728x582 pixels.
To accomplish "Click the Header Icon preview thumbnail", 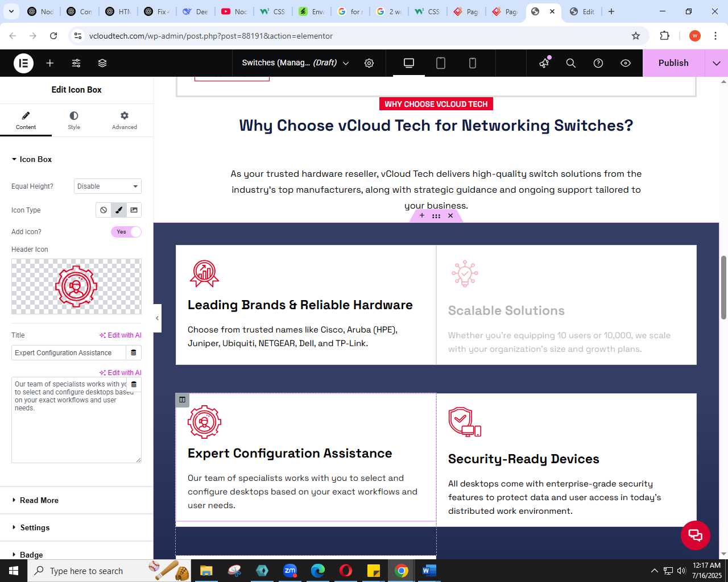I will pyautogui.click(x=76, y=286).
